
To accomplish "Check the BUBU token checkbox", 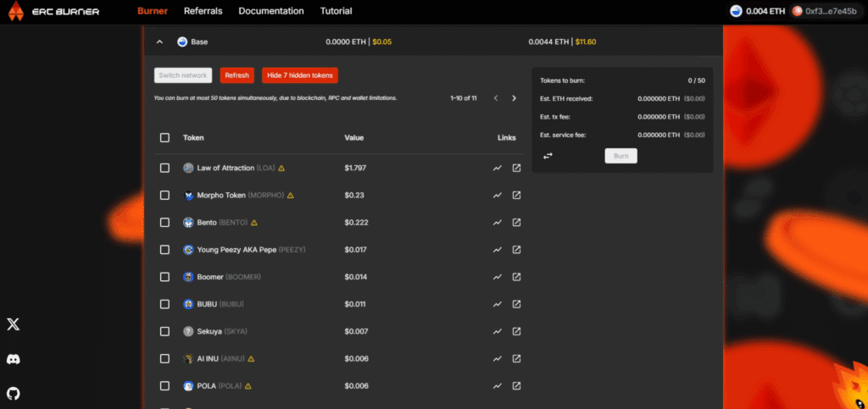I will (164, 304).
